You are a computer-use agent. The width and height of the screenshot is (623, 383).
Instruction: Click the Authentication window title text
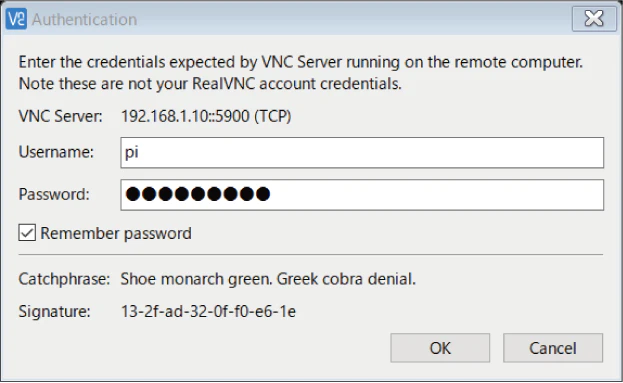[84, 19]
